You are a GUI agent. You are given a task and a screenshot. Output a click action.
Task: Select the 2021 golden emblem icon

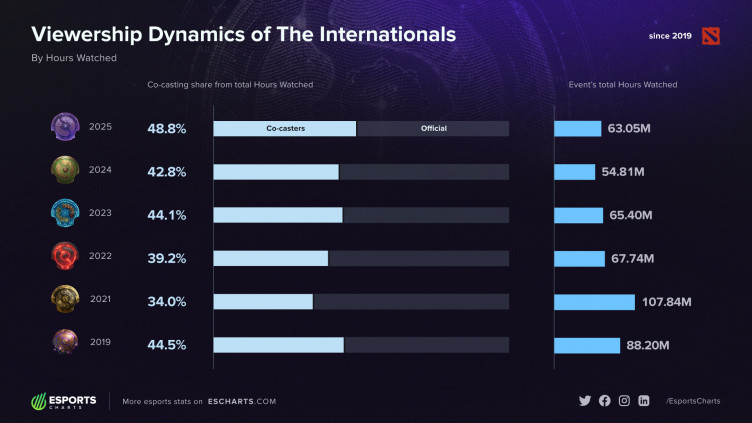pyautogui.click(x=64, y=300)
